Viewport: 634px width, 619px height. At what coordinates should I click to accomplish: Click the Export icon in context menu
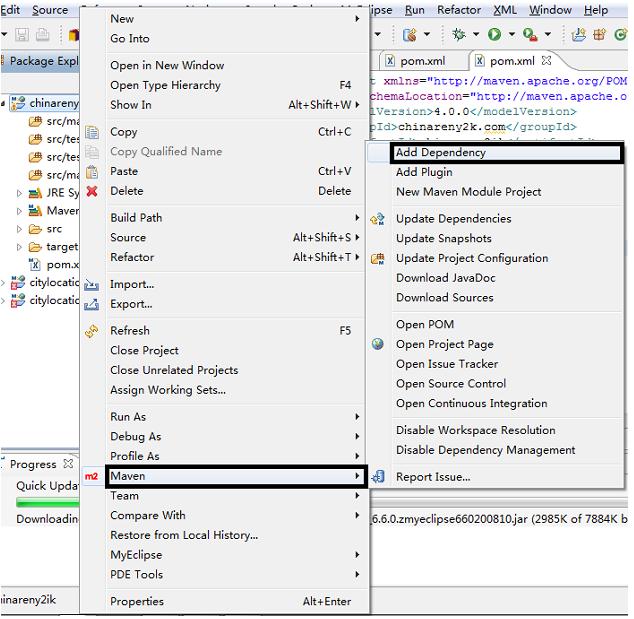(91, 304)
